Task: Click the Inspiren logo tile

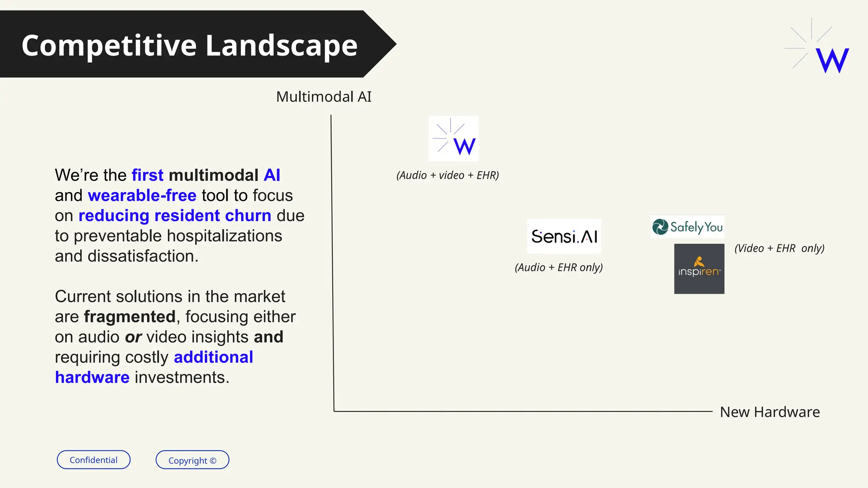Action: tap(699, 269)
